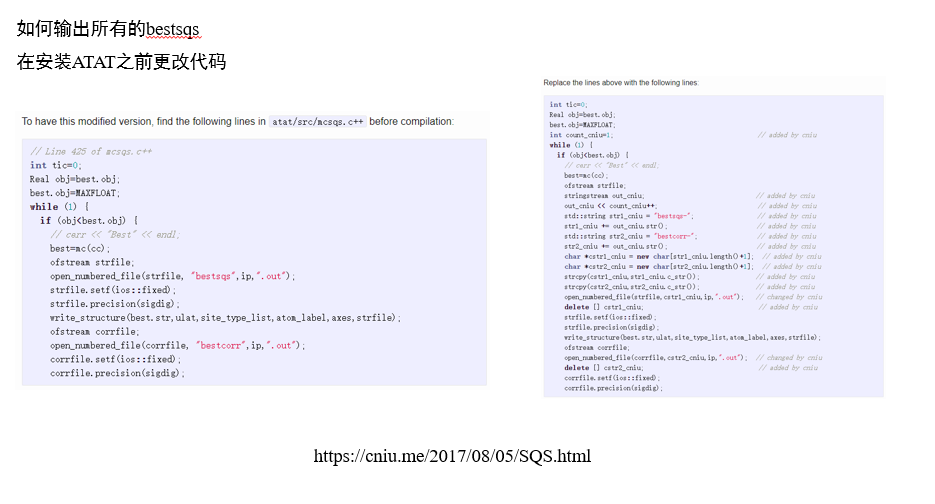
Task: Click the 'delete [] cstr1_cniu;' line
Action: [603, 307]
